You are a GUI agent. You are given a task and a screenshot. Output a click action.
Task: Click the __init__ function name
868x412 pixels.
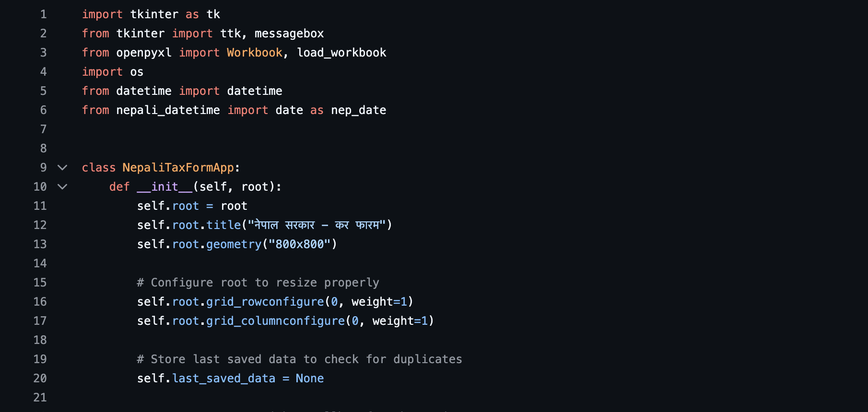[164, 187]
